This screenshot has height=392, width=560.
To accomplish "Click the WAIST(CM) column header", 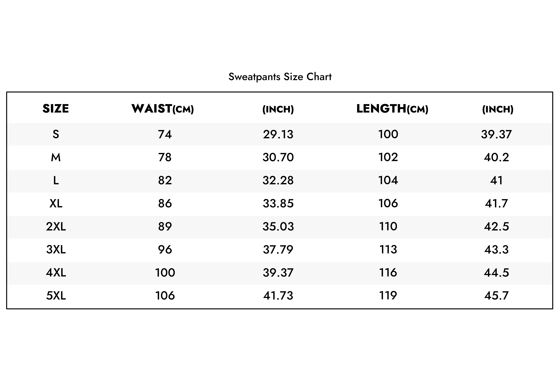I will [x=163, y=109].
